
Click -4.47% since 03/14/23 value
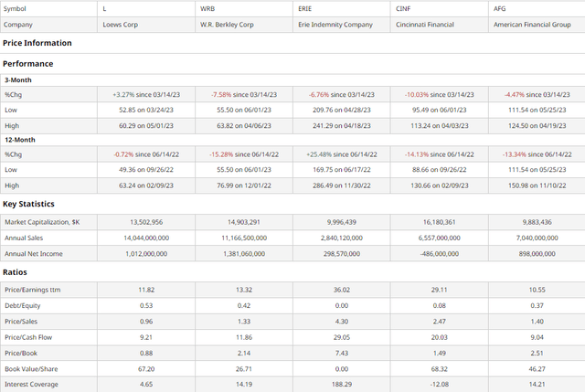[x=537, y=95]
